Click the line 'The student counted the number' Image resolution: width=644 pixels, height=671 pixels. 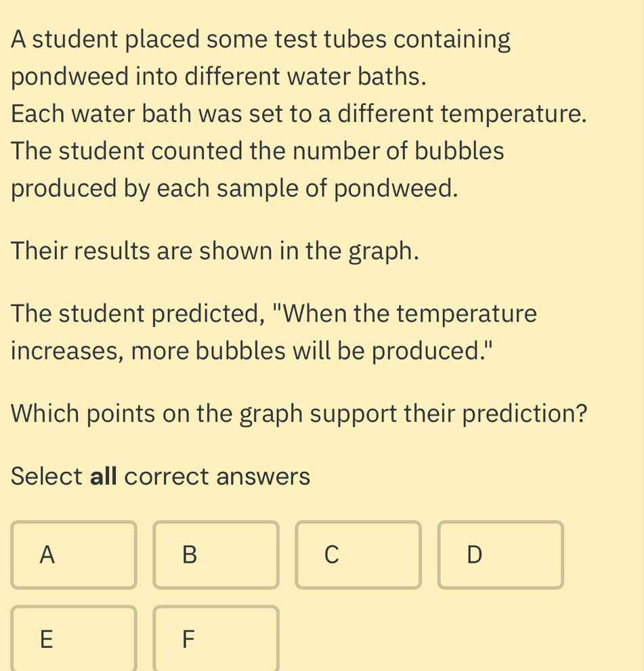click(257, 151)
